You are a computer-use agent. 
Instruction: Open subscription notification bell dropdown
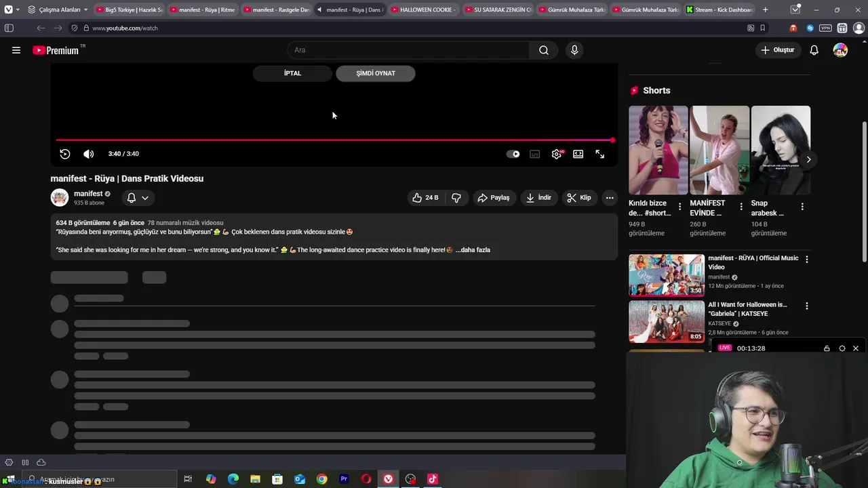(138, 198)
